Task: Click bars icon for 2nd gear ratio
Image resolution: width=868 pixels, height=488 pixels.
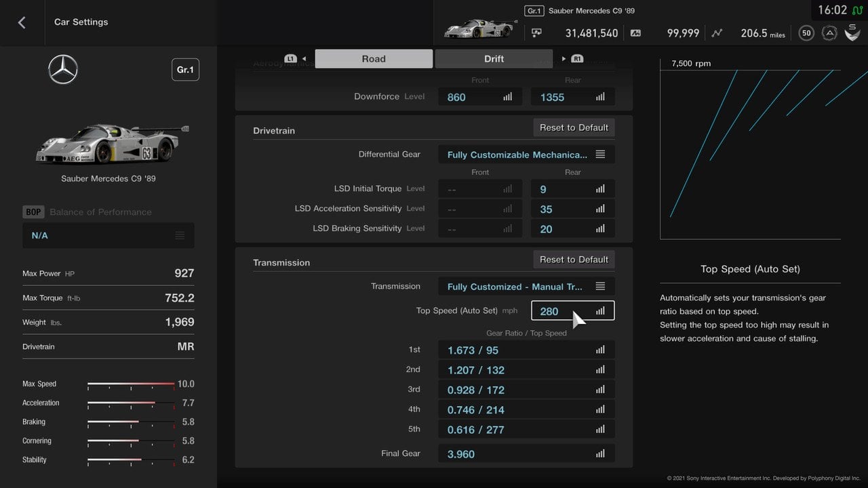Action: [x=600, y=370]
